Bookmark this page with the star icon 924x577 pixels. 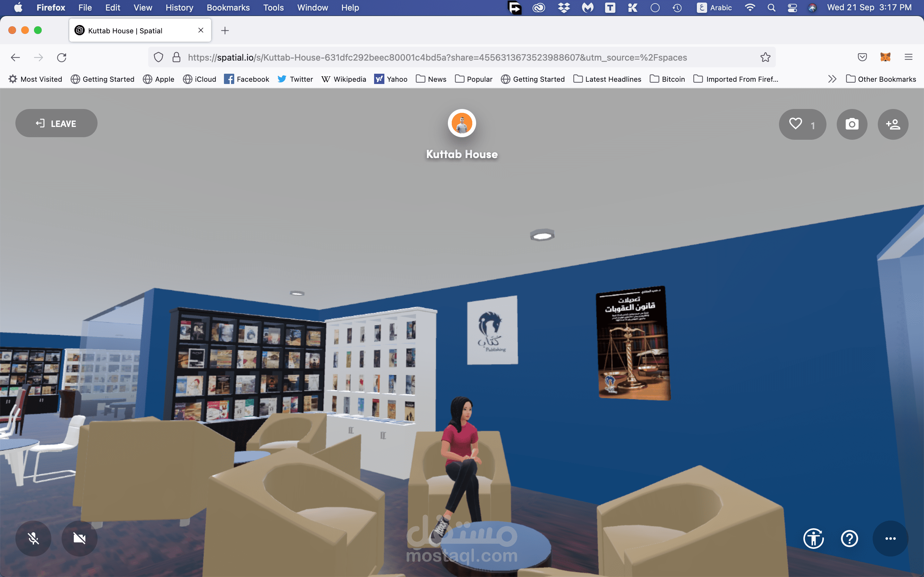(765, 57)
